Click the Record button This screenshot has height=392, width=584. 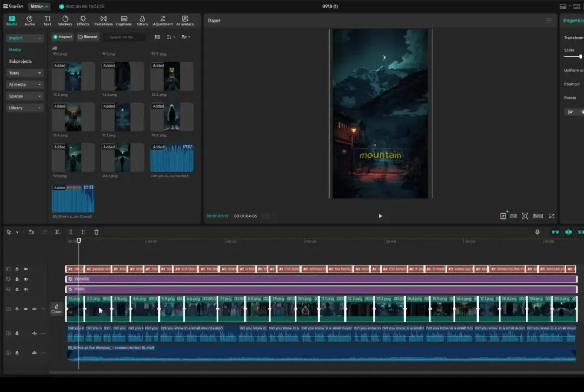tap(88, 37)
